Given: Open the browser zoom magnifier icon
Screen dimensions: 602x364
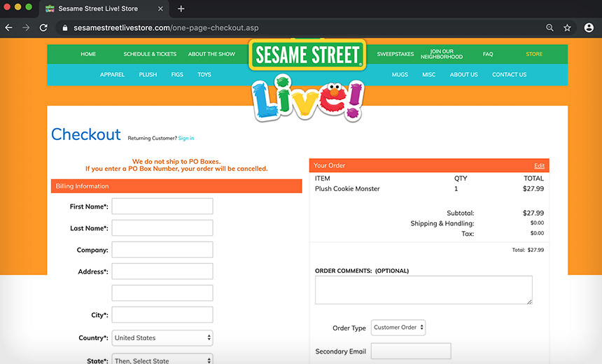Looking at the screenshot, I should pyautogui.click(x=549, y=28).
